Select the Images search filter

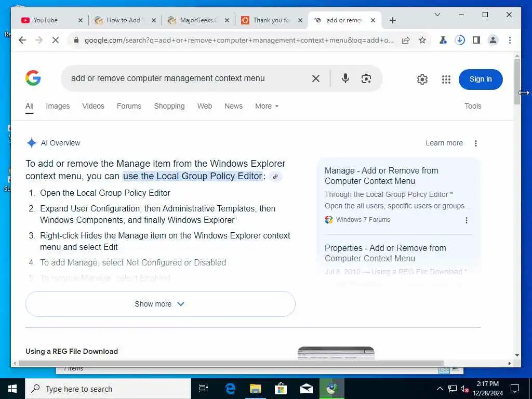[x=58, y=106]
